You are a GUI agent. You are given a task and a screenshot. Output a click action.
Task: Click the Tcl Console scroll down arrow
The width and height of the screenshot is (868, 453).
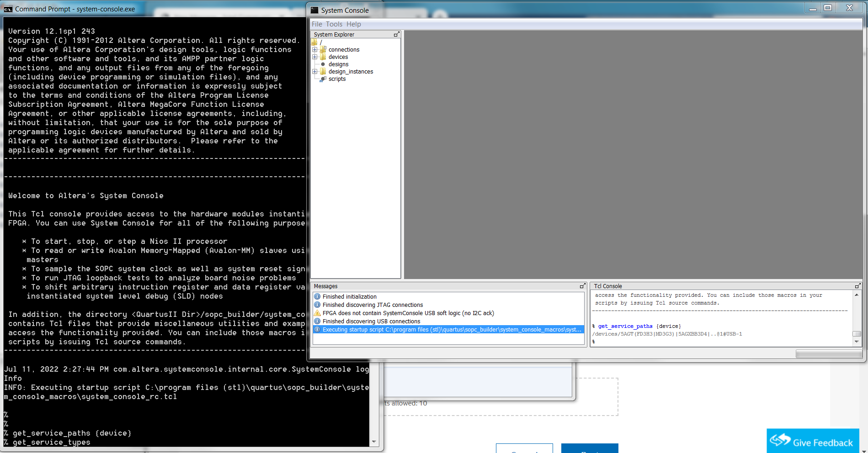[857, 342]
